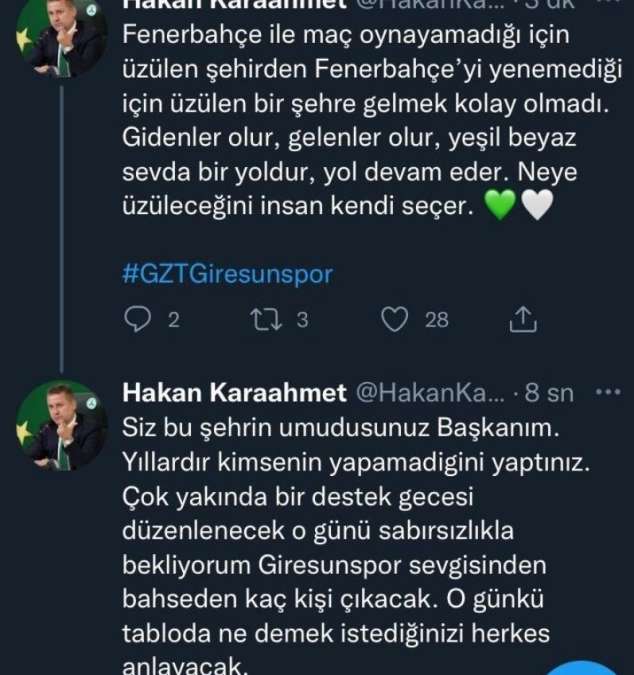Viewport: 634px width, 675px height.
Task: Open more options on the 8 sn tweet
Action: 607,391
